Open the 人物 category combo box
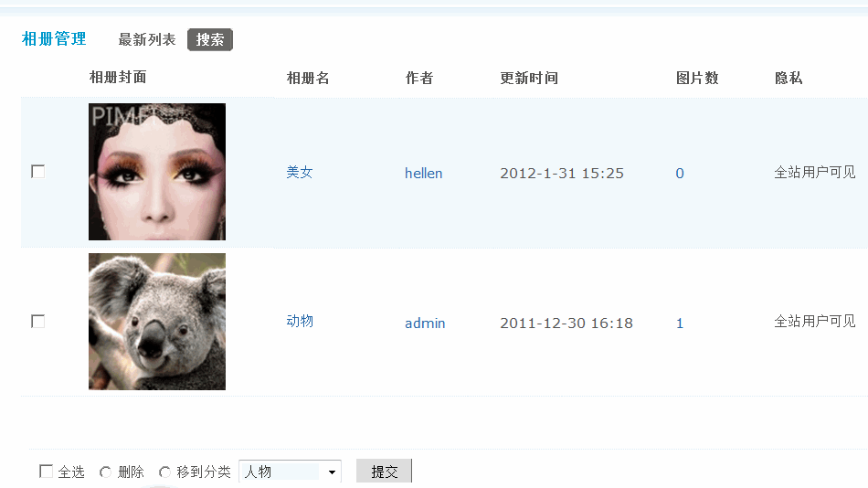868x488 pixels. [x=290, y=472]
